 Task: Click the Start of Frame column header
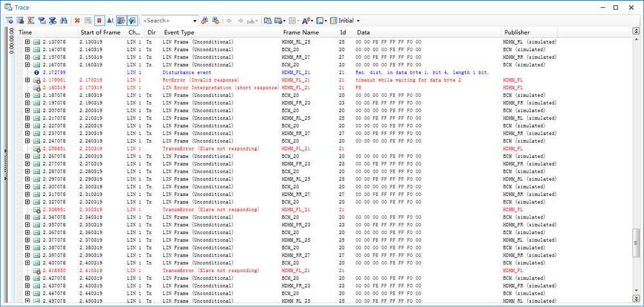click(101, 32)
